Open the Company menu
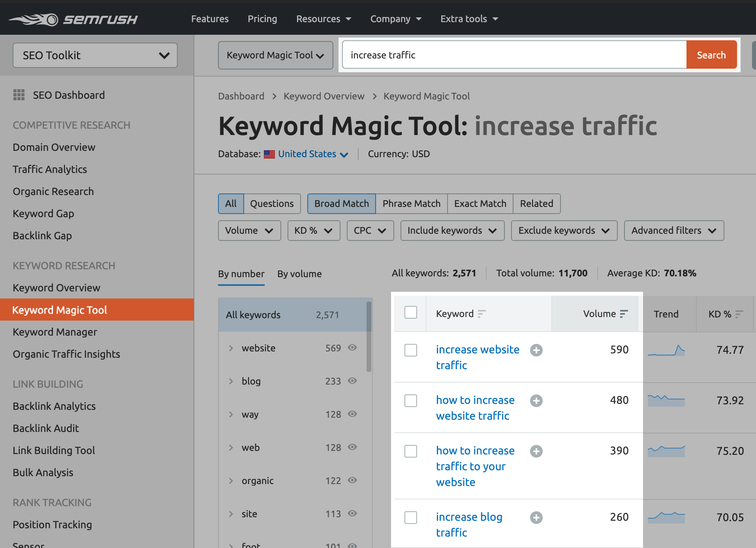Image resolution: width=756 pixels, height=548 pixels. 396,19
